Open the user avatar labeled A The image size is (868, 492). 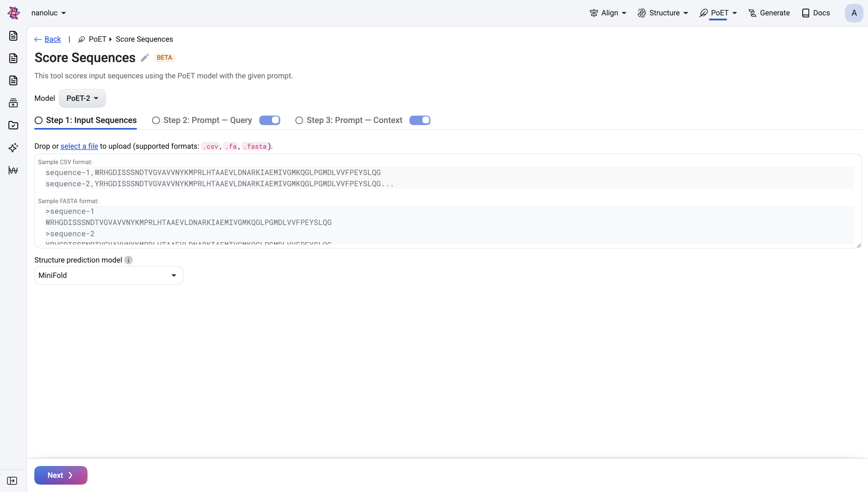pos(854,13)
